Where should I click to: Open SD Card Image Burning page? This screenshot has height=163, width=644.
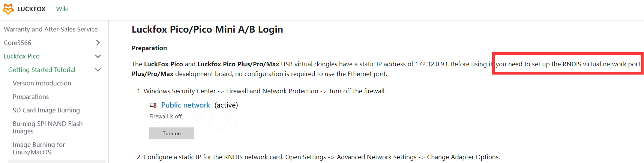coord(46,110)
